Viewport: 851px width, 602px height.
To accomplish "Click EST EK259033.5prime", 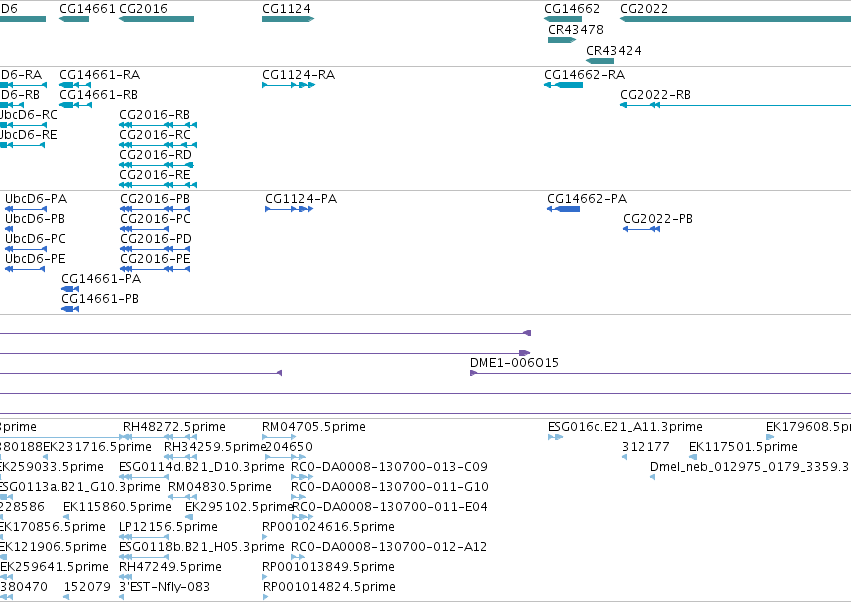I will [52, 467].
